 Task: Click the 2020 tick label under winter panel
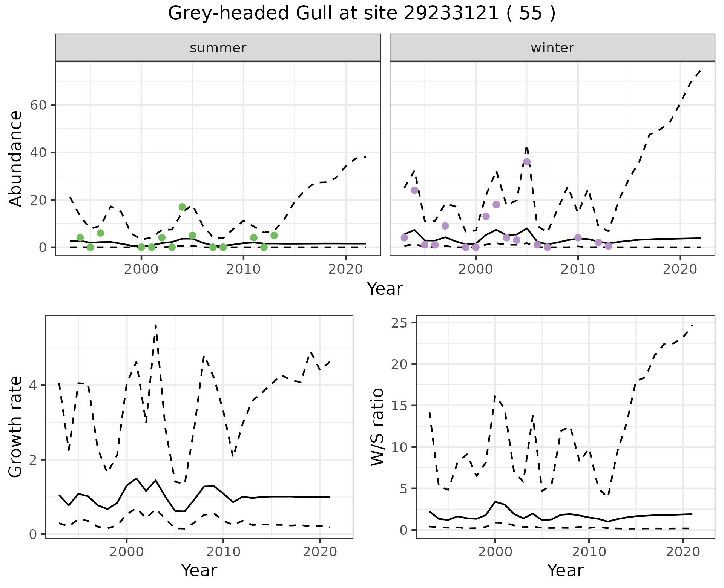coord(680,269)
